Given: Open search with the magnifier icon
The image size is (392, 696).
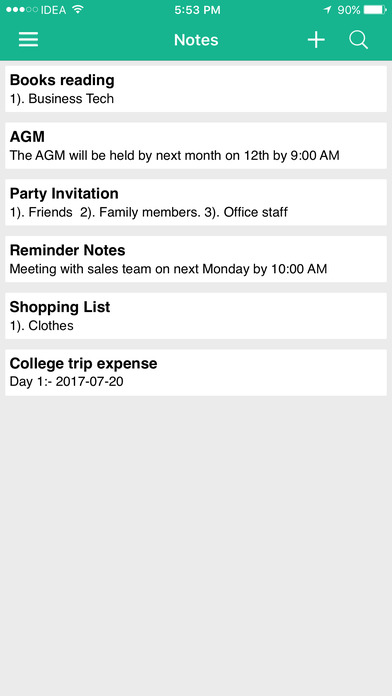Looking at the screenshot, I should 358,40.
